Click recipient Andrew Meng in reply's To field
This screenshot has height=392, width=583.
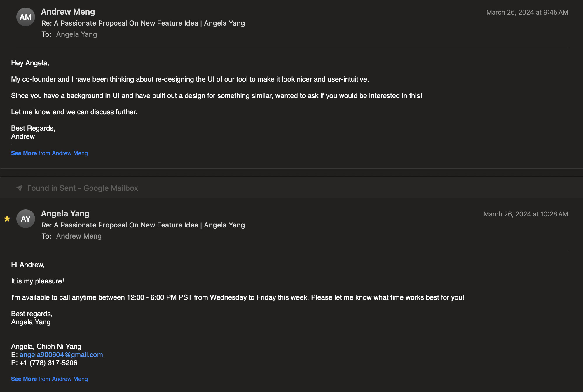pos(79,236)
